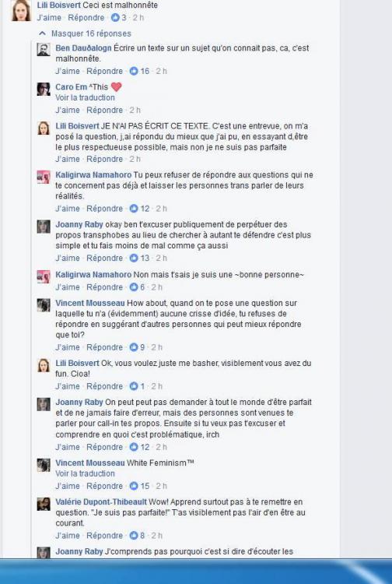The width and height of the screenshot is (392, 584).
Task: Open reactions icon showing 15 on White Feminism comment
Action: pyautogui.click(x=134, y=486)
